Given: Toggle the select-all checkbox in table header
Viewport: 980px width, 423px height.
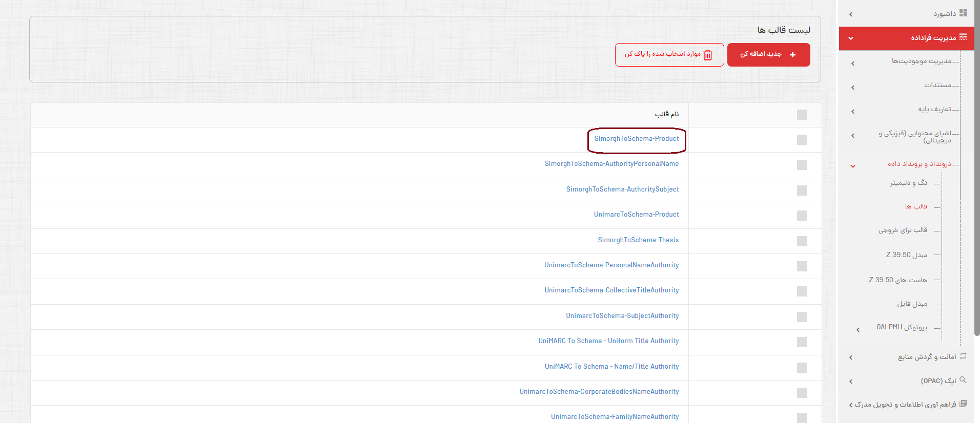Looking at the screenshot, I should coord(802,115).
